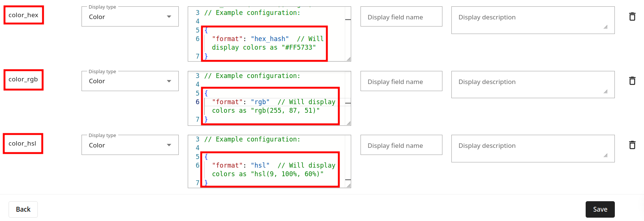Open Display type dropdown for color_hex

point(130,17)
